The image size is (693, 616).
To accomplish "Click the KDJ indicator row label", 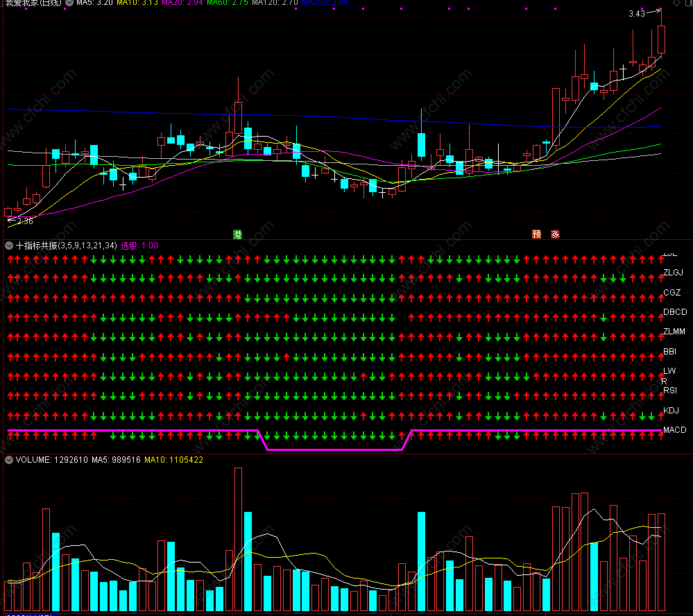I will 671,411.
